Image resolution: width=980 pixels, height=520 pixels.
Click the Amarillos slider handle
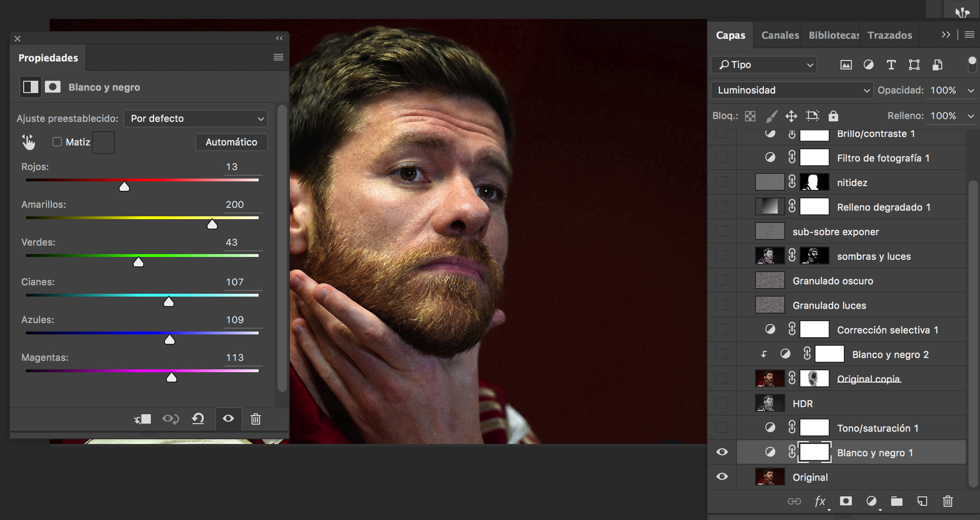(x=212, y=224)
